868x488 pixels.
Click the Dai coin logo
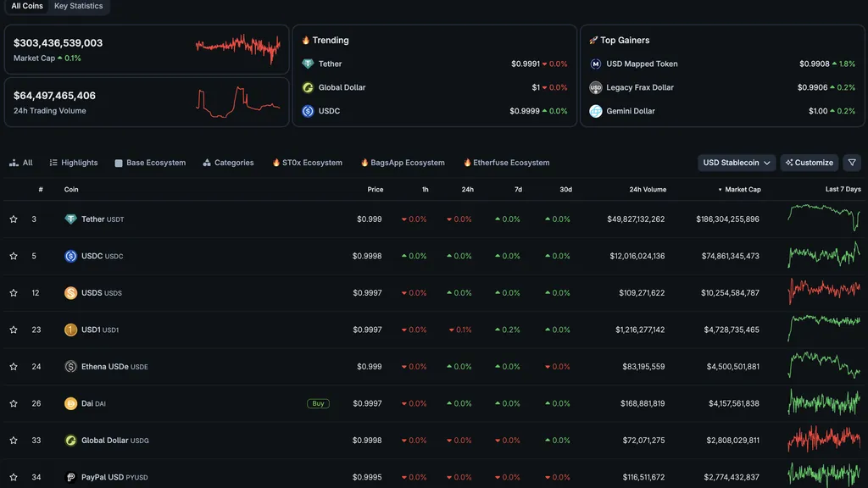[70, 403]
